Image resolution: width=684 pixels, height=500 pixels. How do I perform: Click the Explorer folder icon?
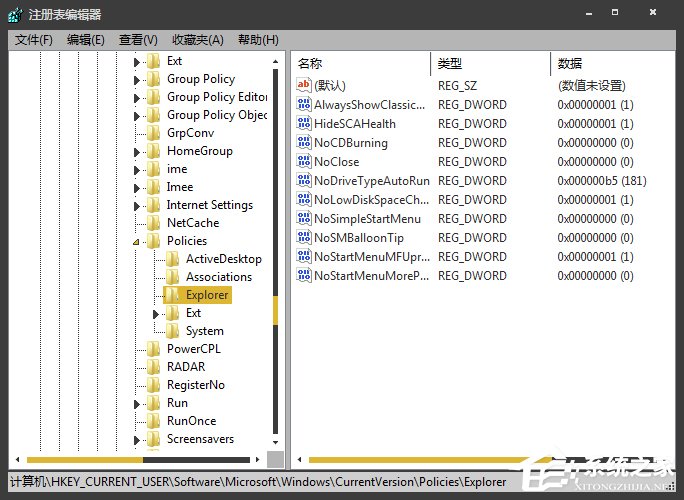172,295
